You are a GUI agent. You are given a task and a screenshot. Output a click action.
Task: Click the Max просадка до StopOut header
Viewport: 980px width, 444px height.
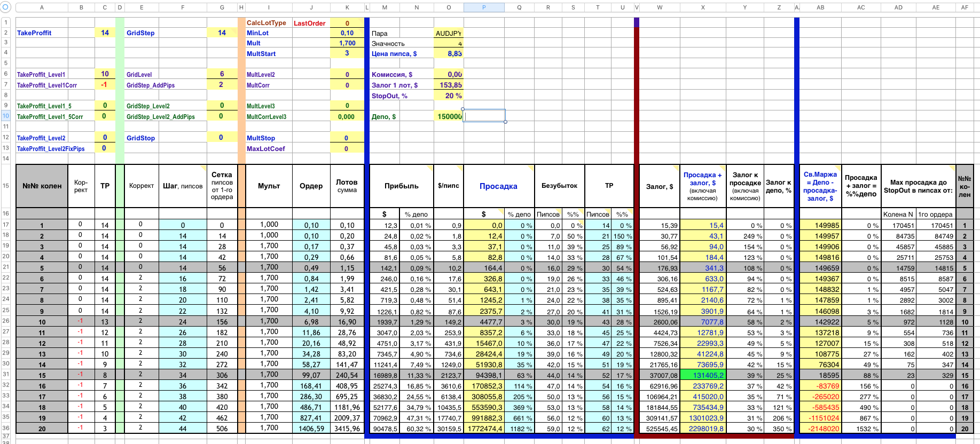click(x=918, y=186)
